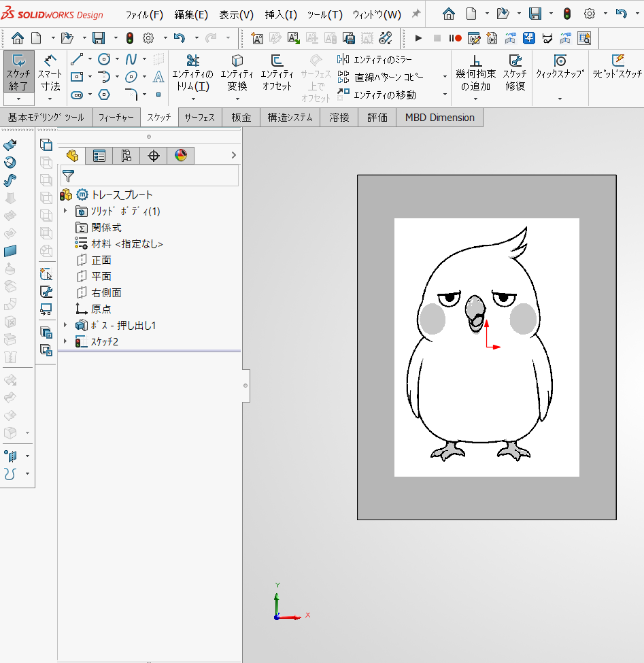Open the ツール(T) menu
644x663 pixels.
325,15
